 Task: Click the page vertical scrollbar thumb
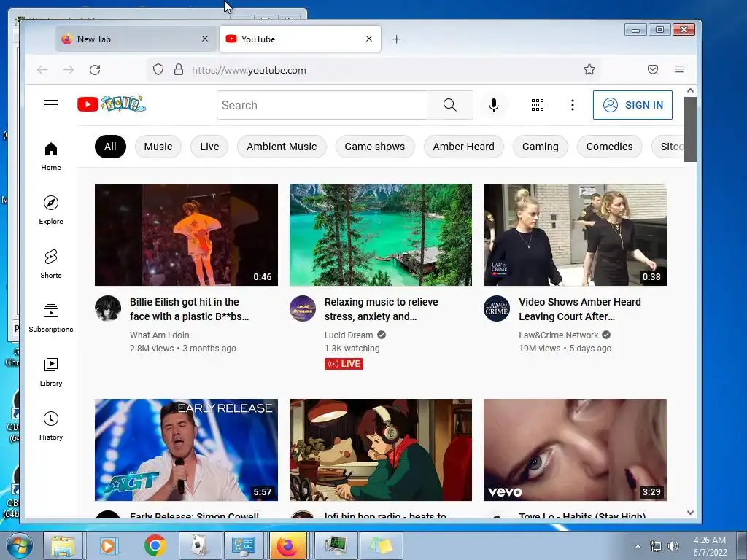tap(690, 129)
